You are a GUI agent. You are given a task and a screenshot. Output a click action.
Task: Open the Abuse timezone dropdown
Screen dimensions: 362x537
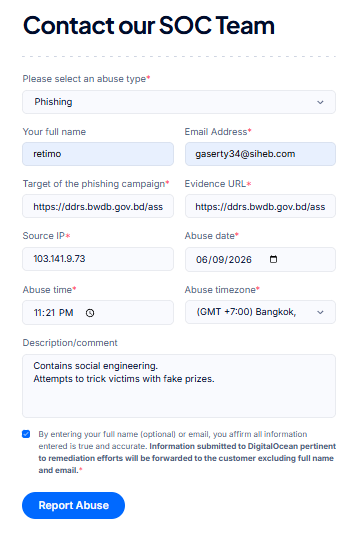click(260, 312)
